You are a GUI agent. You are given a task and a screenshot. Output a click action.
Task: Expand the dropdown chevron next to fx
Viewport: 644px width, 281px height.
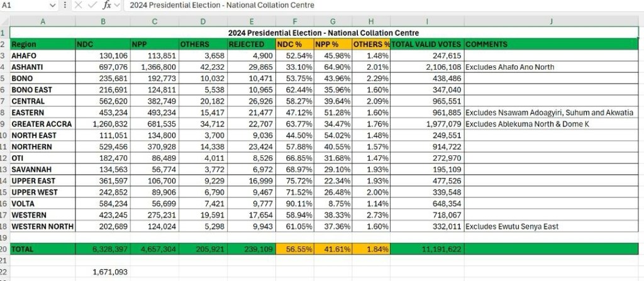pyautogui.click(x=118, y=5)
